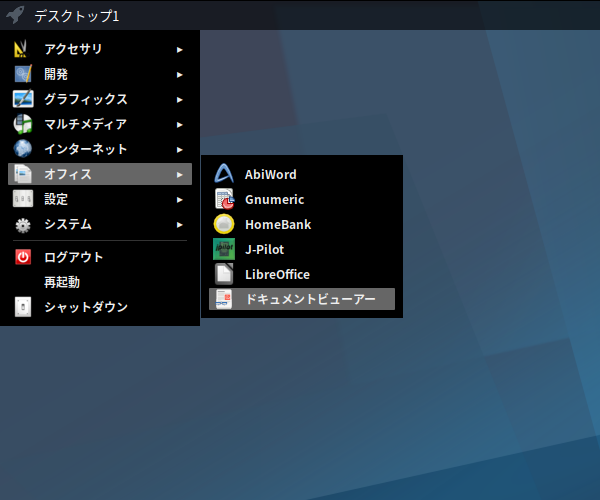600x500 pixels.
Task: Click the rocket launcher icon in the panel
Action: pyautogui.click(x=15, y=15)
